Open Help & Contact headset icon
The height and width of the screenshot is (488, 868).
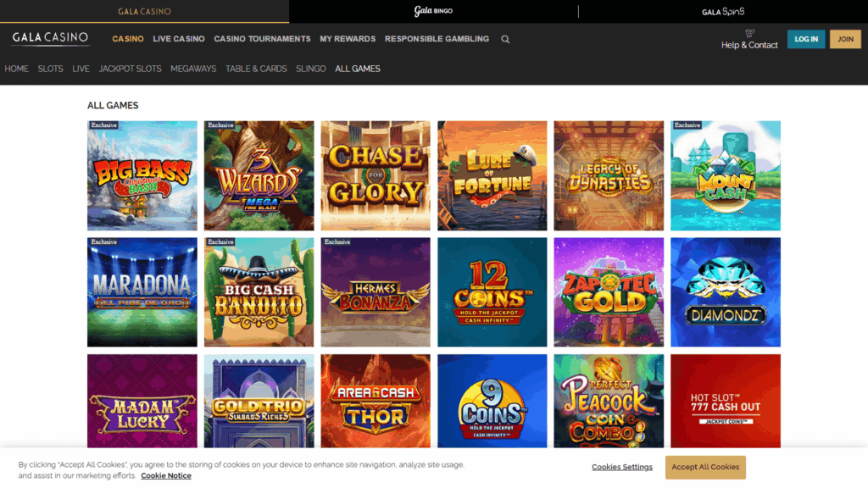[x=749, y=33]
